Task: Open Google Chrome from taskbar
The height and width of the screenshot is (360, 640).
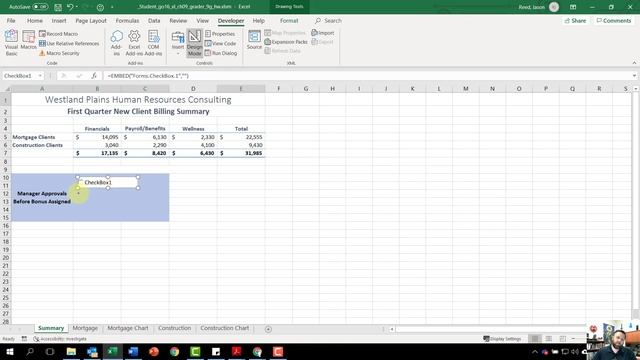Action: click(175, 351)
